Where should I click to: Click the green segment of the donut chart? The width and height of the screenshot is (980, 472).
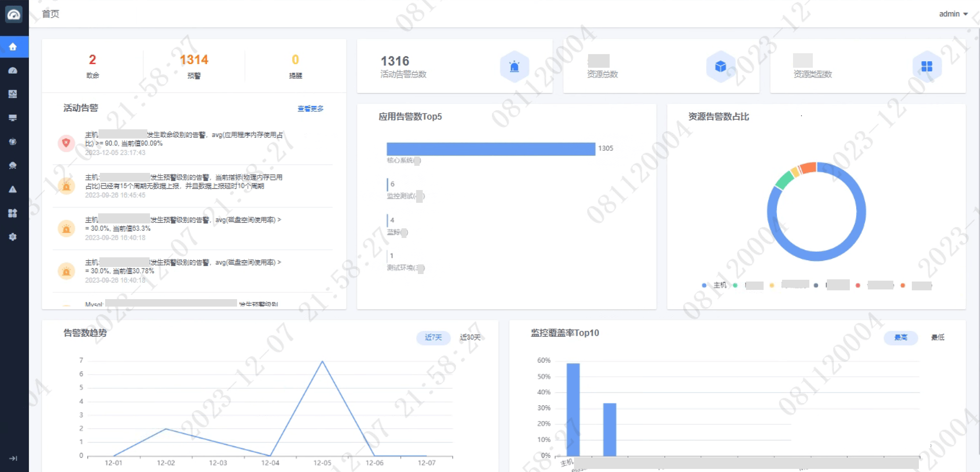(784, 180)
